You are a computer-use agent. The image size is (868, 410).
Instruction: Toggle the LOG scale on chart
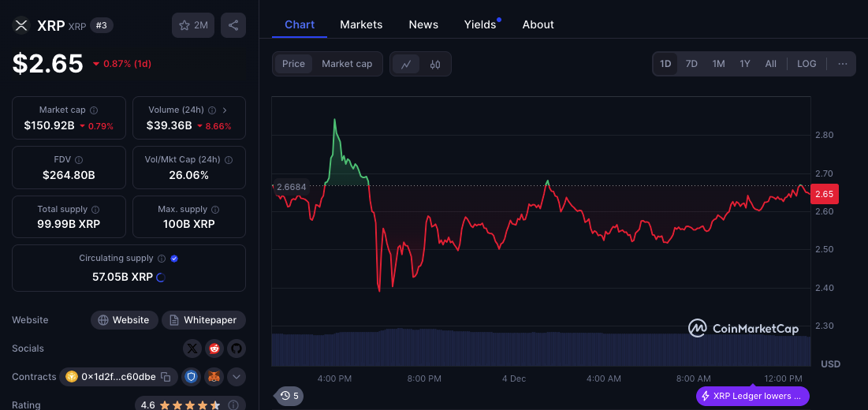[807, 64]
